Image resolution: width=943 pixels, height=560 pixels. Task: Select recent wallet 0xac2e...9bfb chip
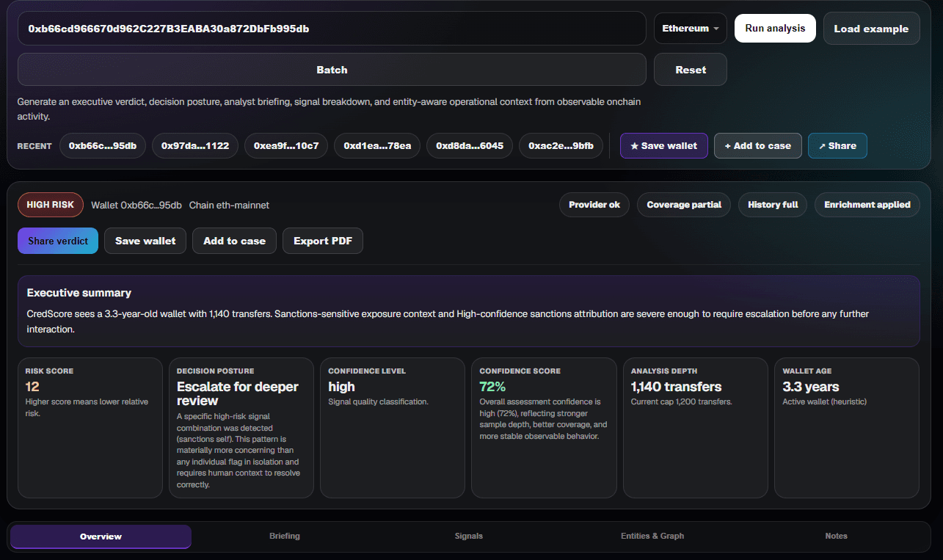(561, 145)
